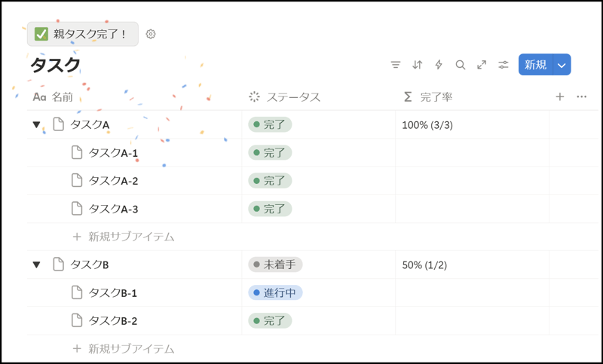Click the search magnifier icon
The width and height of the screenshot is (603, 364).
(461, 65)
